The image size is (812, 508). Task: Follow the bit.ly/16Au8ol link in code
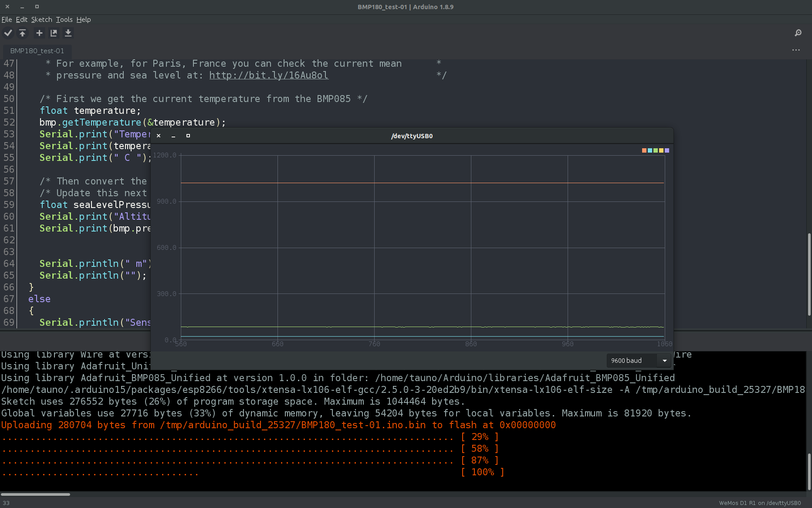click(x=268, y=75)
